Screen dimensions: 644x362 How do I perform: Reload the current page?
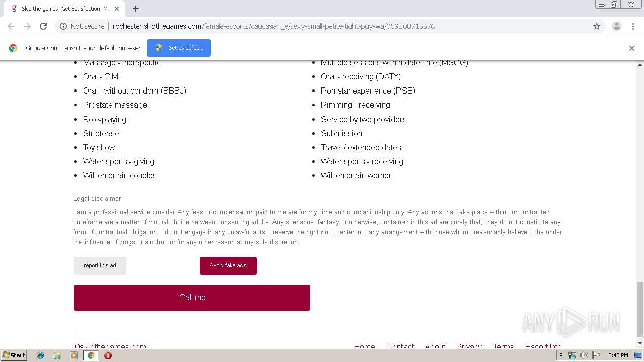tap(43, 26)
